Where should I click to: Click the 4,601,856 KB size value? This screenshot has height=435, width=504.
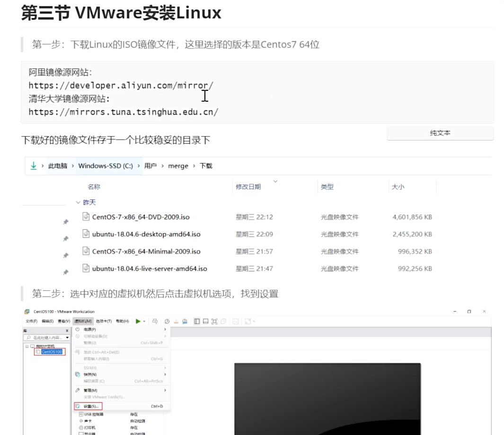click(x=412, y=217)
